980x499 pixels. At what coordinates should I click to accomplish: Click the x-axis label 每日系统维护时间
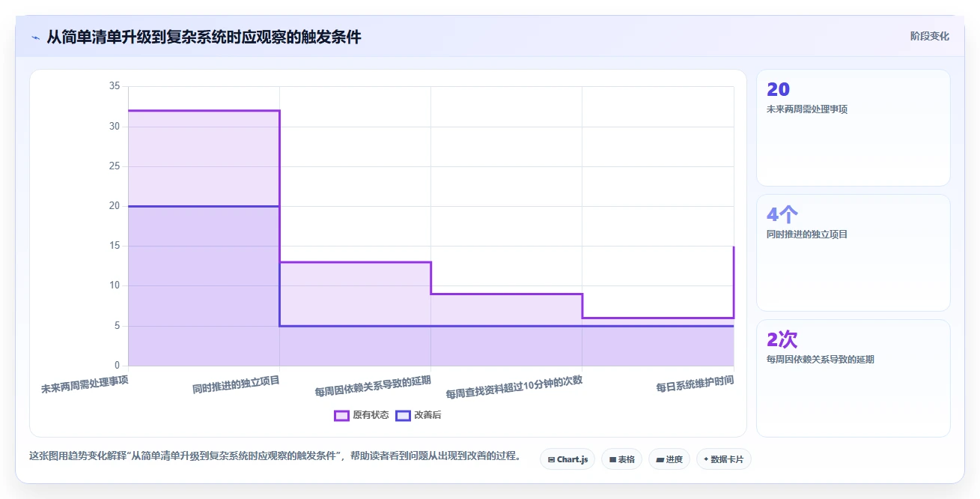[695, 384]
